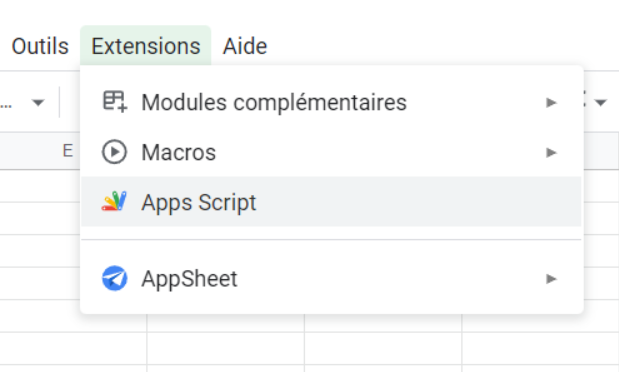The image size is (619, 372).
Task: Expand the Modules complémentaires submenu arrow
Action: coord(551,103)
